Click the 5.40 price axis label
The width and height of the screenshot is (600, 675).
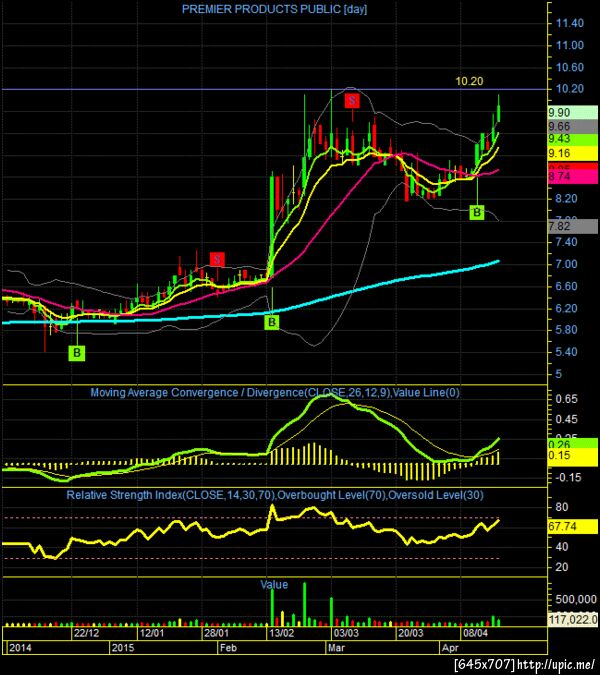[x=566, y=352]
